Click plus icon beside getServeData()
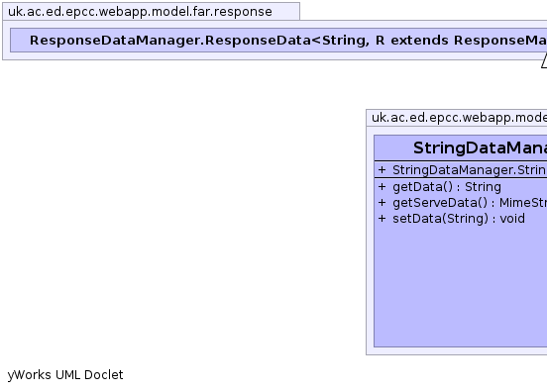This screenshot has height=392, width=547. coord(382,203)
